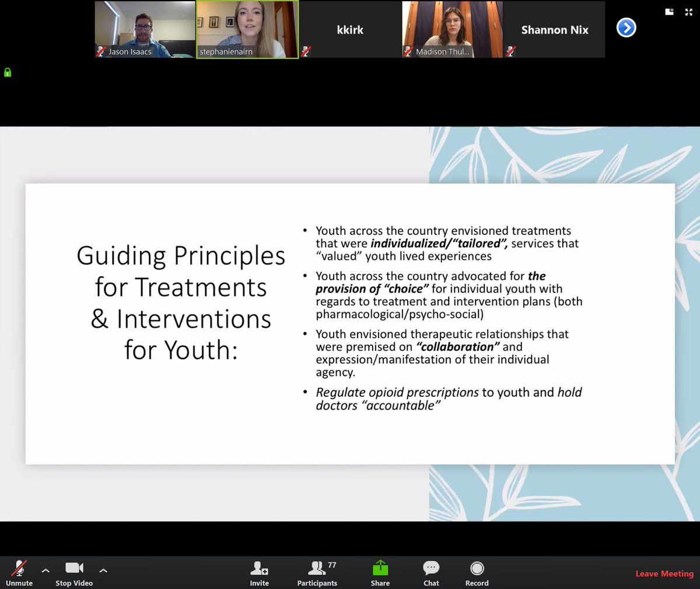Click muted mic icon on Madison tile
This screenshot has height=589, width=700.
(x=408, y=51)
